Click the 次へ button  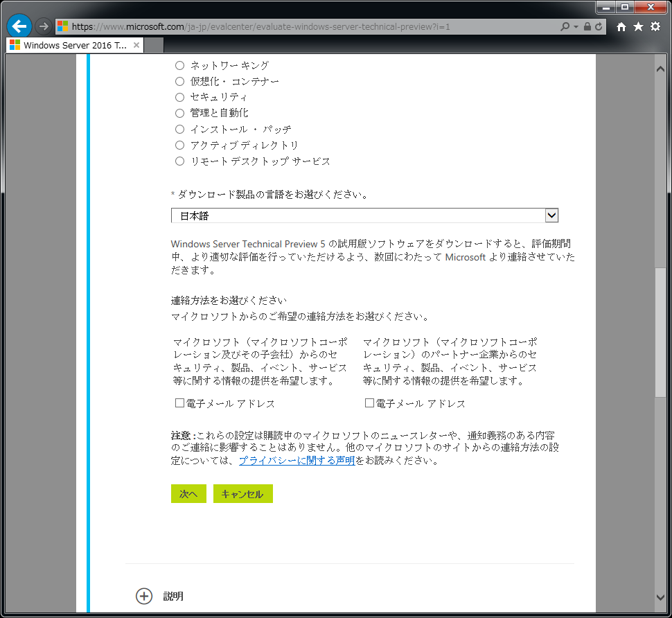pyautogui.click(x=188, y=493)
